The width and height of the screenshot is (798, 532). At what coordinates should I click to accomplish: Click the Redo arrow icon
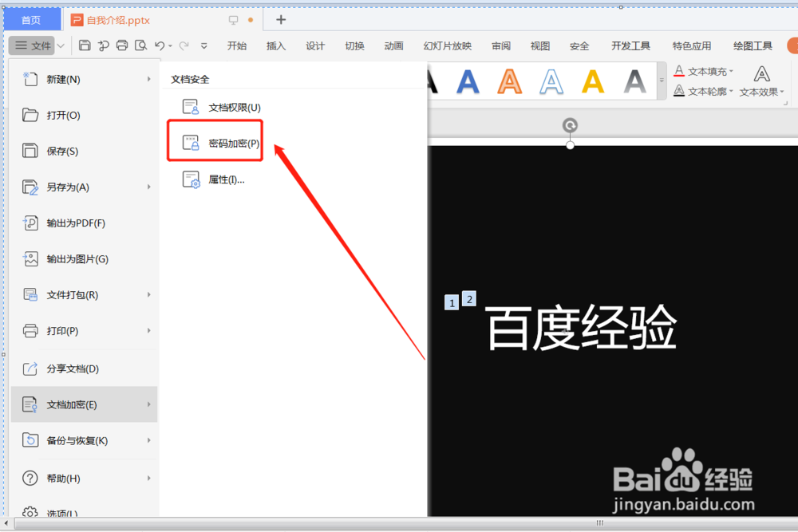[184, 45]
